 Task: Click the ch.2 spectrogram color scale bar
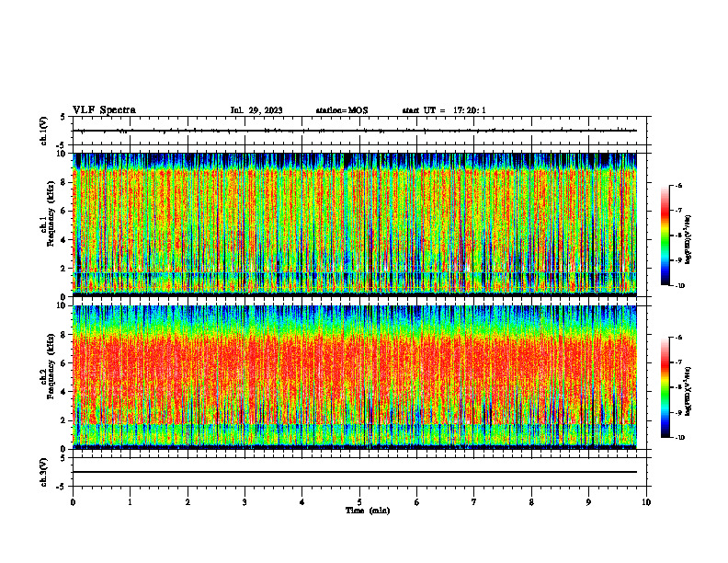pyautogui.click(x=665, y=387)
